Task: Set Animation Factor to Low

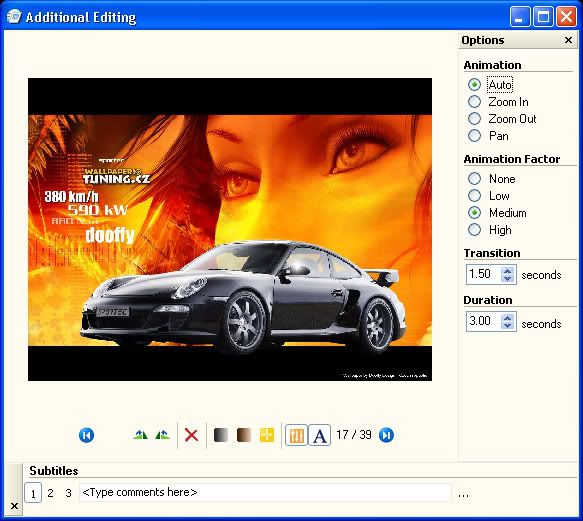Action: [474, 196]
